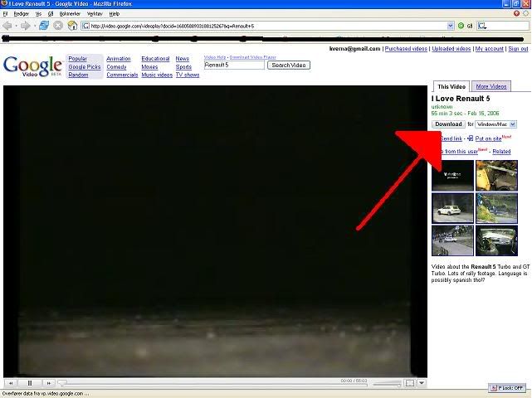
Task: Open the Vis menu
Action: click(38, 14)
